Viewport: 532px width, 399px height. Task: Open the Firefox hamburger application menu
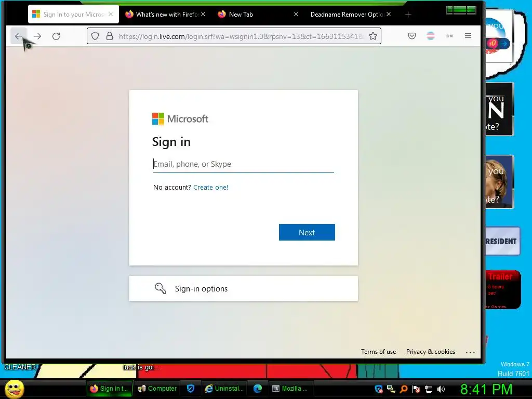click(x=468, y=36)
